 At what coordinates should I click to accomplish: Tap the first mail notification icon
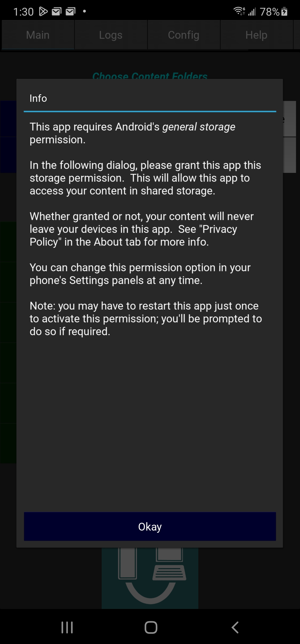point(57,11)
